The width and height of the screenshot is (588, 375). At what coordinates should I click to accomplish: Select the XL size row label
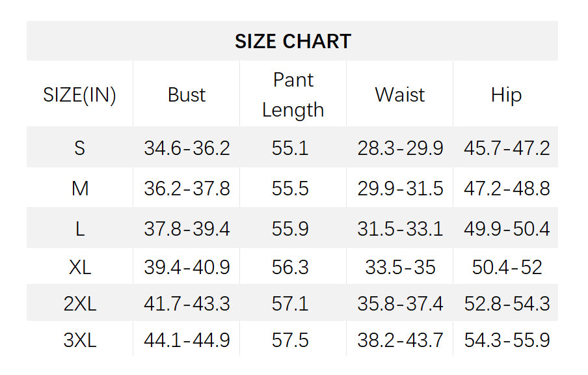(x=79, y=267)
